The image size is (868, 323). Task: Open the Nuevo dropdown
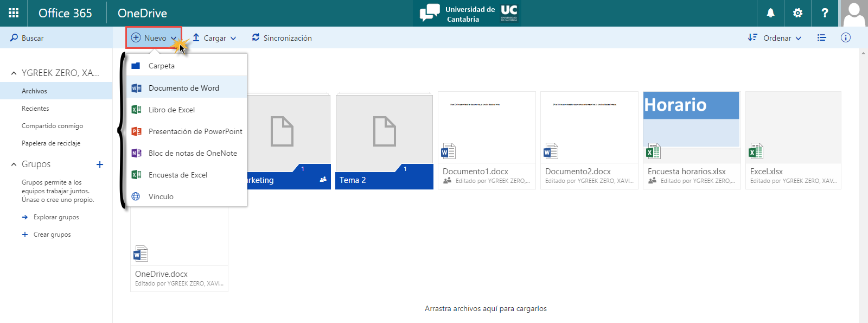pyautogui.click(x=154, y=38)
